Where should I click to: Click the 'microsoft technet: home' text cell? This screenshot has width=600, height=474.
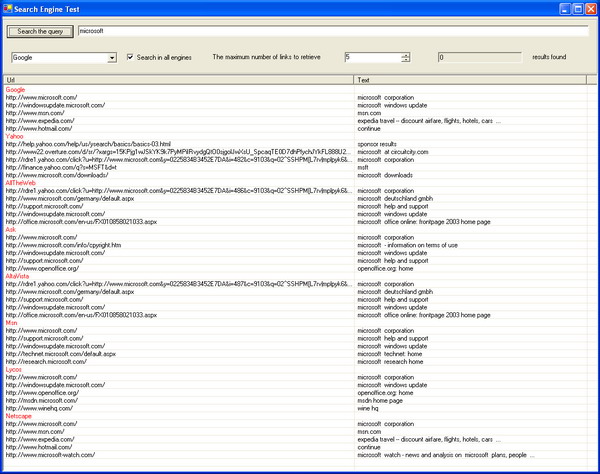(x=390, y=354)
